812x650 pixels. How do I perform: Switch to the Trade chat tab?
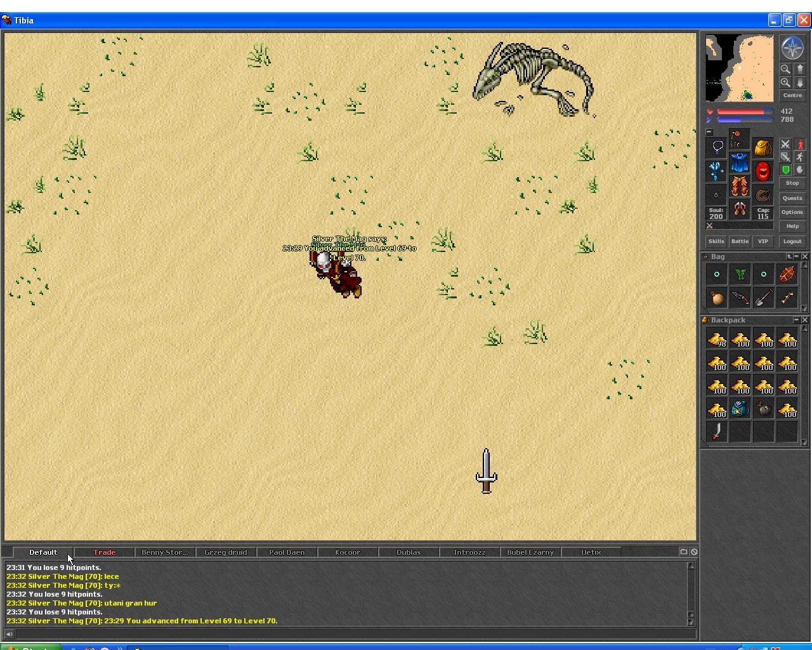click(105, 552)
